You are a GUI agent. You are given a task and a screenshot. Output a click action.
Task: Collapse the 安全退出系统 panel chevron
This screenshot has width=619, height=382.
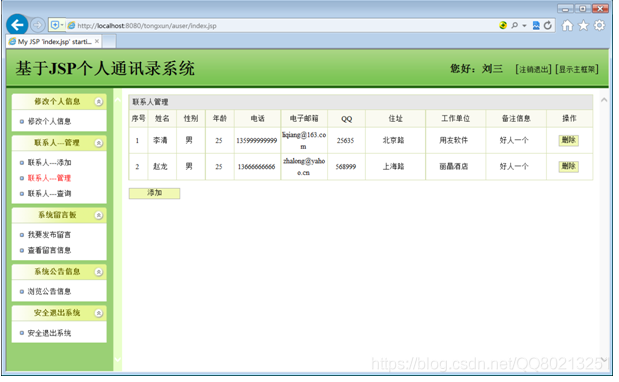coord(99,313)
